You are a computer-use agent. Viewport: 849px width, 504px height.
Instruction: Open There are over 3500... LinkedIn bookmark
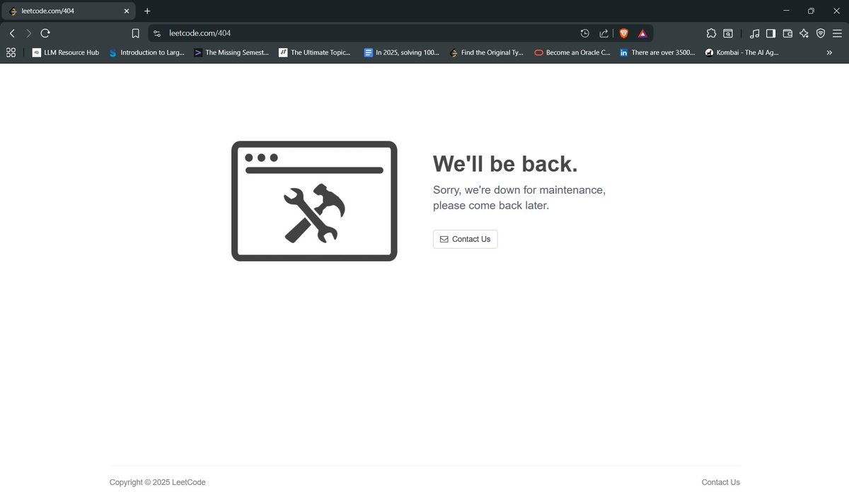657,52
